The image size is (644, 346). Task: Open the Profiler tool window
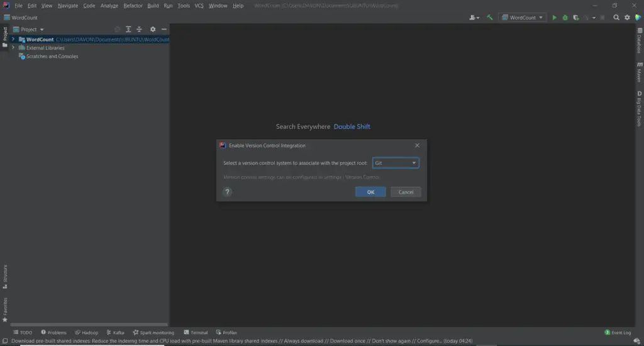226,332
